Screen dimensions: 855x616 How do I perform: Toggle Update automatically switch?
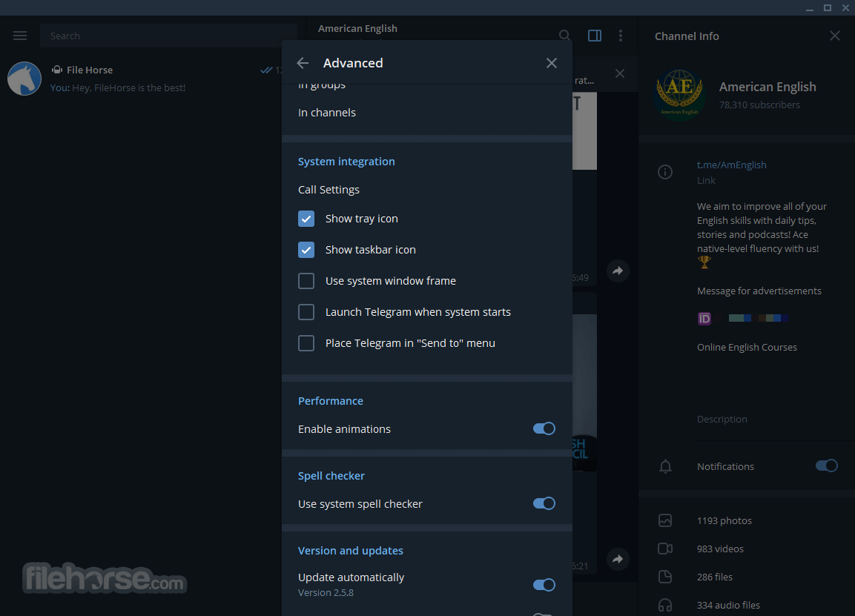tap(544, 585)
